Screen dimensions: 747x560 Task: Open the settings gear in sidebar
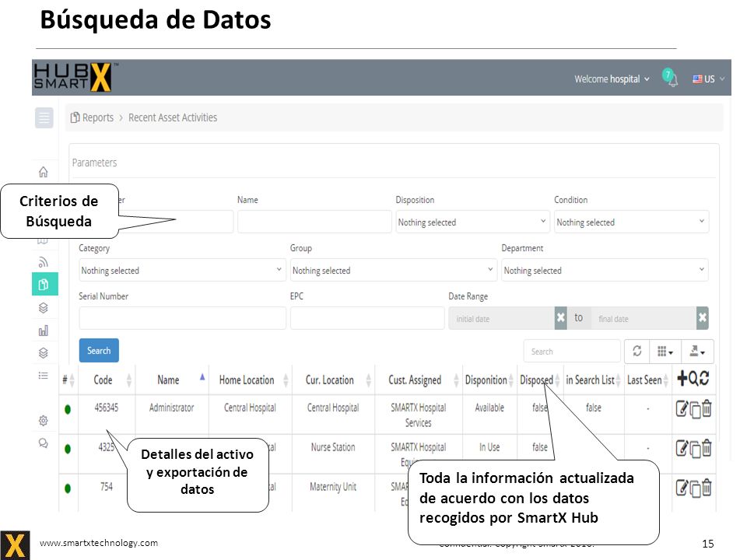44,421
